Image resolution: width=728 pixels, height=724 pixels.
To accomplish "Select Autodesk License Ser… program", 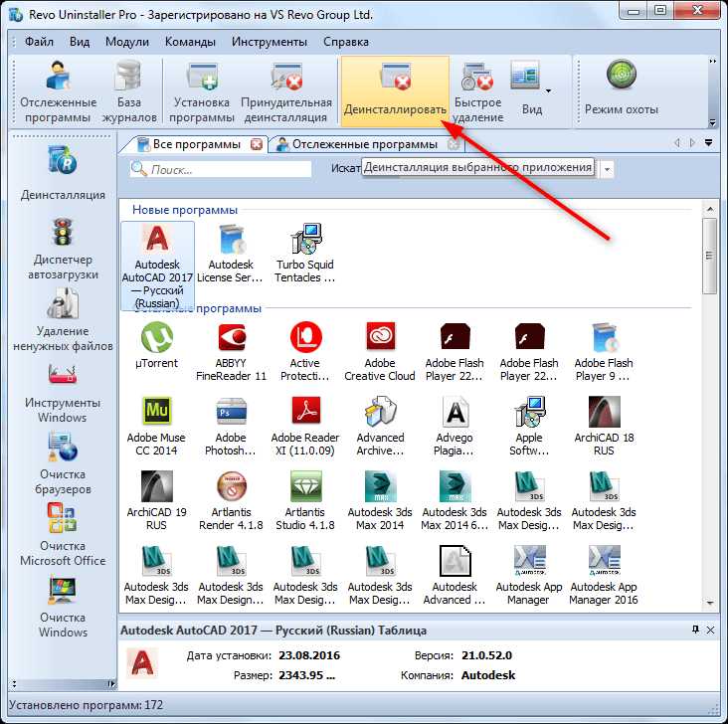I will [231, 254].
